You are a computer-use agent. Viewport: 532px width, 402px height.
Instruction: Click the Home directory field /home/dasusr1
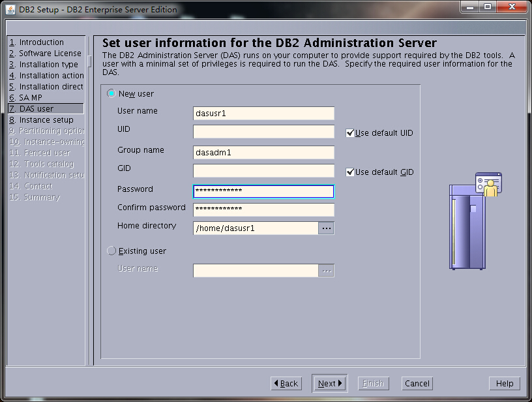click(256, 228)
